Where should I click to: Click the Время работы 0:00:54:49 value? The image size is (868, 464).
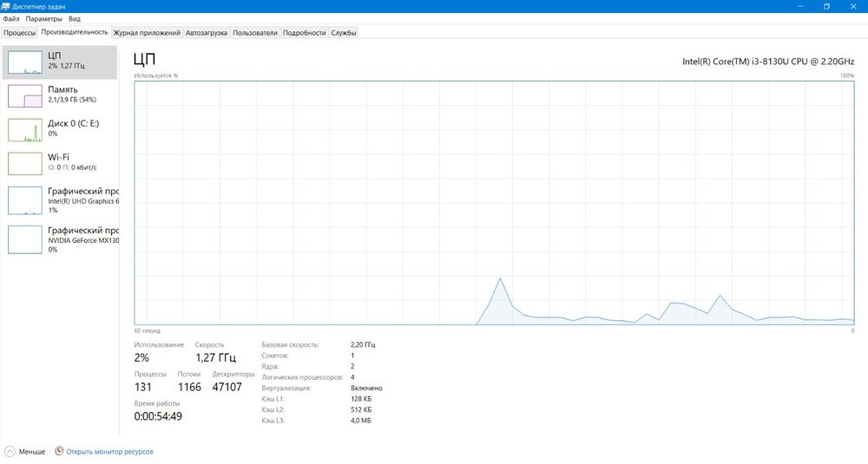[x=158, y=416]
